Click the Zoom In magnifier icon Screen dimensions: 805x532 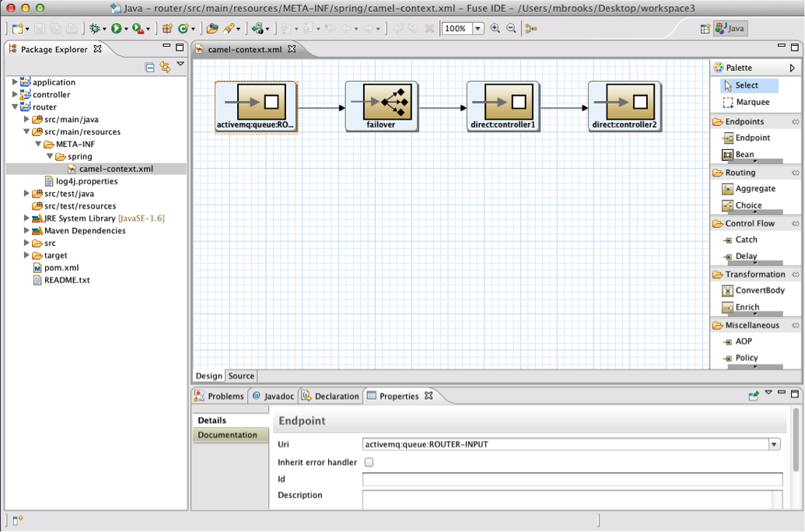point(495,29)
